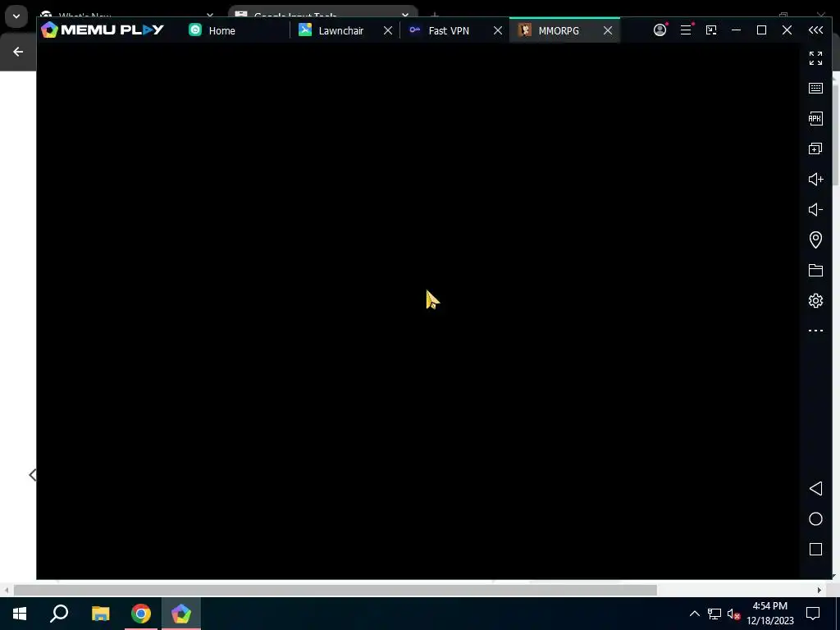Open MEmu settings gear
Viewport: 840px width, 630px height.
coord(815,300)
